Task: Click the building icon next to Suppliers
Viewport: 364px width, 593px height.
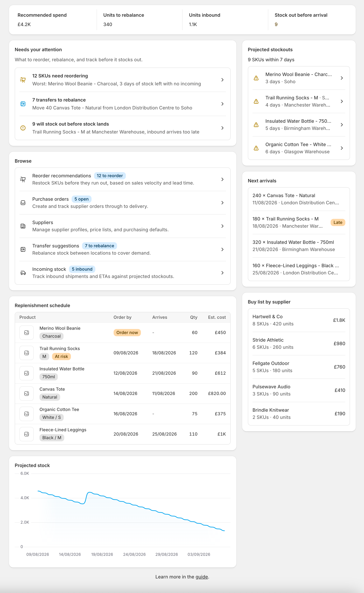Action: click(23, 226)
